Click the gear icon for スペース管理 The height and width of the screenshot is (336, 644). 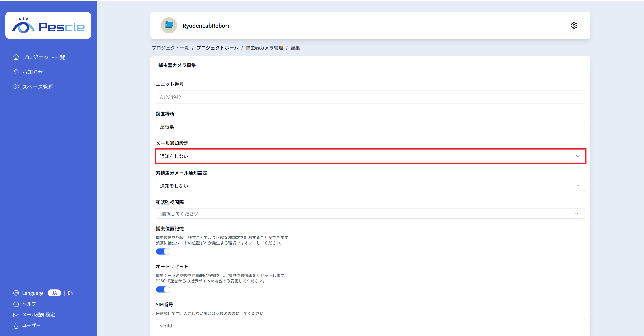tap(16, 87)
